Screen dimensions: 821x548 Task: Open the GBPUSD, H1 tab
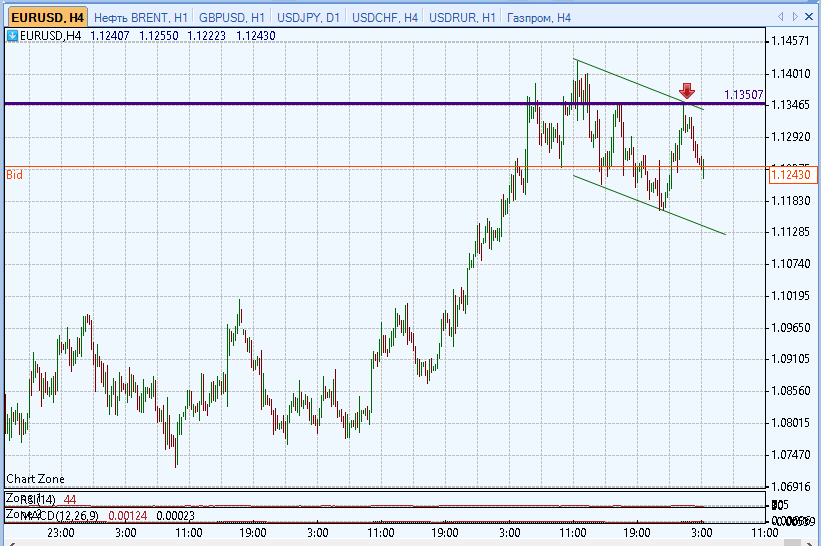[x=231, y=18]
